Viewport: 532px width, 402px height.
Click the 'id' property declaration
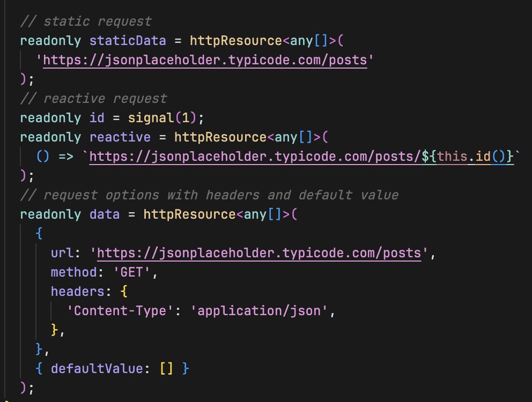[97, 118]
